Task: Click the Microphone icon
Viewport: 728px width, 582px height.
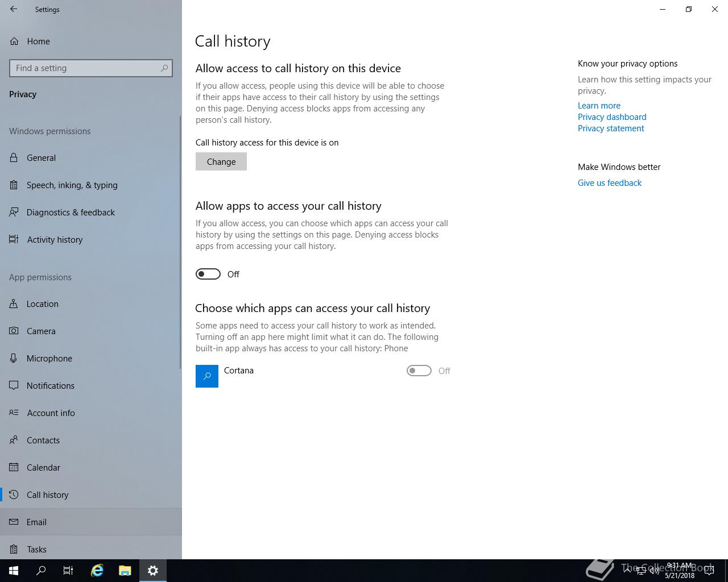Action: [x=14, y=358]
